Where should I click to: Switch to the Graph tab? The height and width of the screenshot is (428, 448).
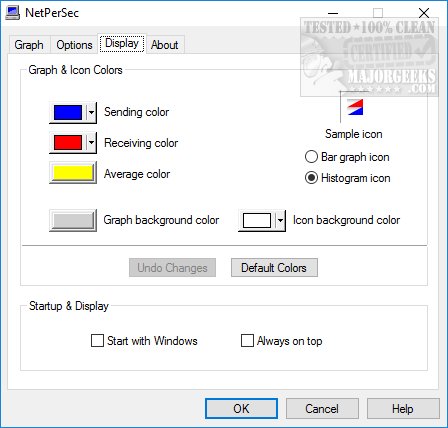[x=29, y=45]
